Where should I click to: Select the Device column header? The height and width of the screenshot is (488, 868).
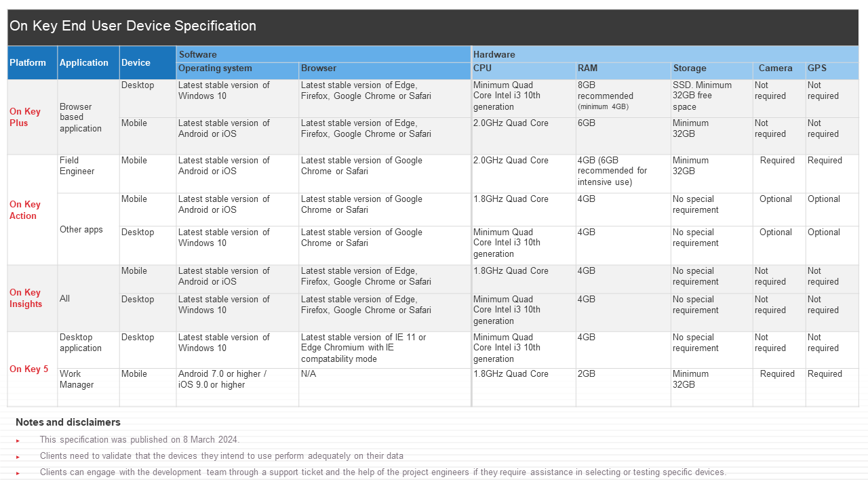tap(148, 62)
